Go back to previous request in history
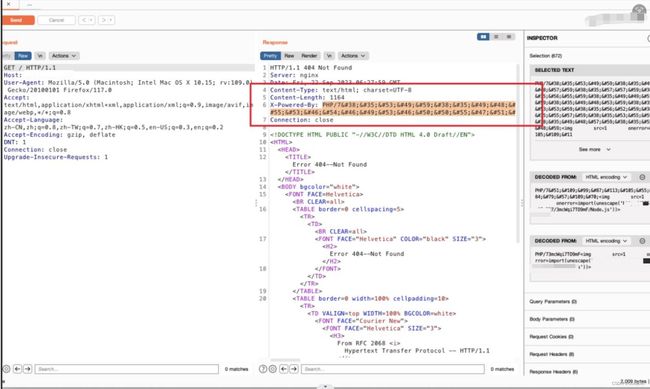 [x=84, y=20]
